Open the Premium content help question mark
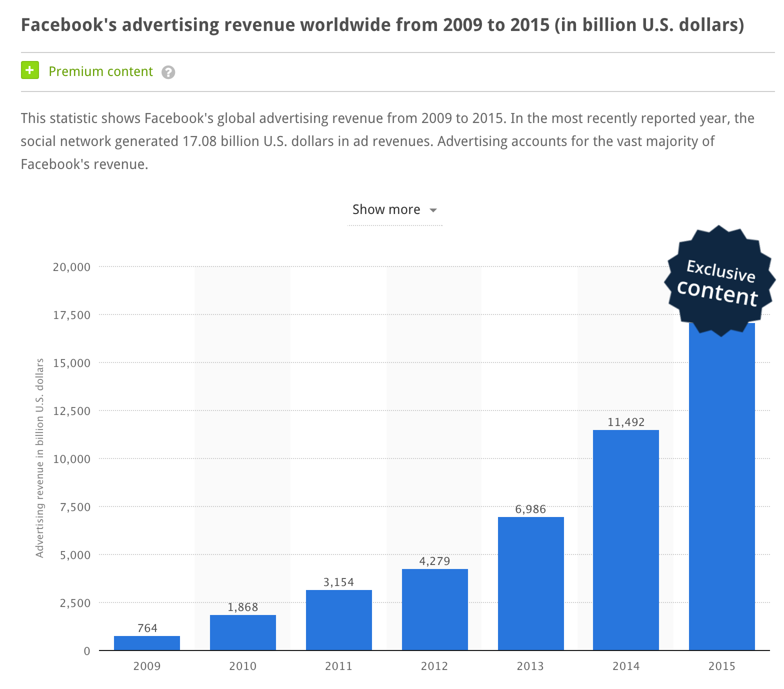The height and width of the screenshot is (689, 784). 168,72
